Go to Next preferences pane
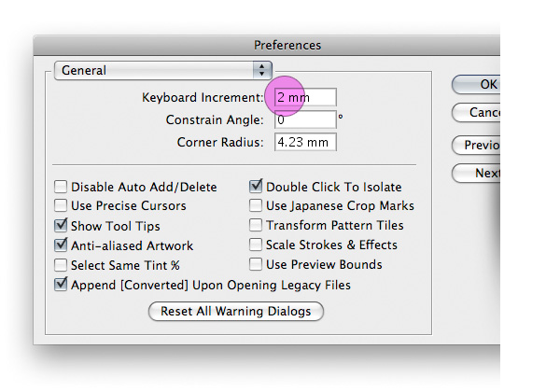The image size is (560, 392). [x=476, y=174]
